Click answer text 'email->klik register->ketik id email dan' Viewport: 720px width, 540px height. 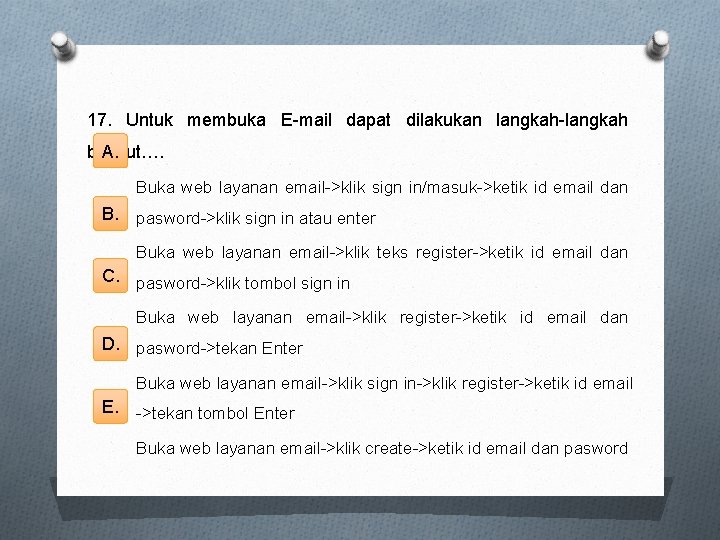tap(467, 318)
